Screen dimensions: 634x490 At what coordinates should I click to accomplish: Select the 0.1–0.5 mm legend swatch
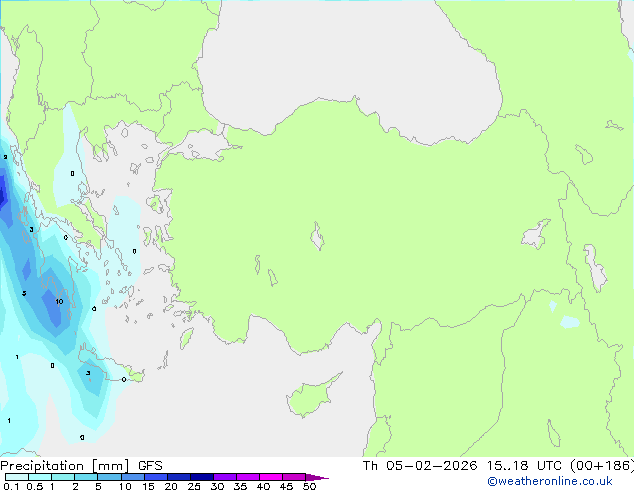pyautogui.click(x=17, y=477)
